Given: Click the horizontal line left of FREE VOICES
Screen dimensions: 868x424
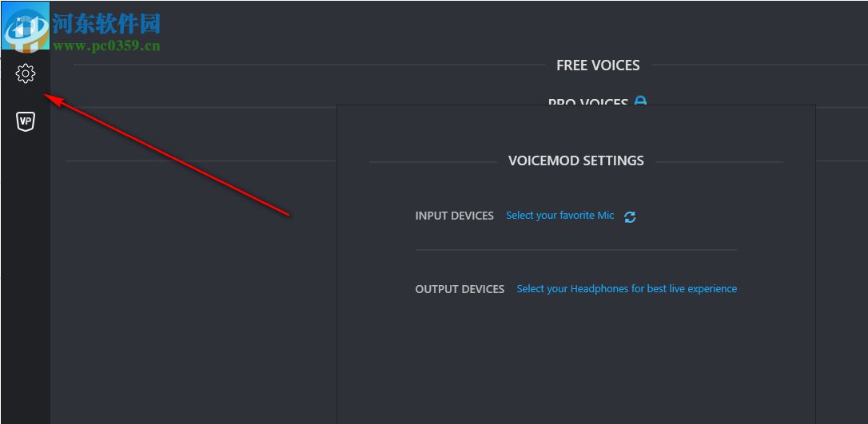Looking at the screenshot, I should (x=304, y=65).
